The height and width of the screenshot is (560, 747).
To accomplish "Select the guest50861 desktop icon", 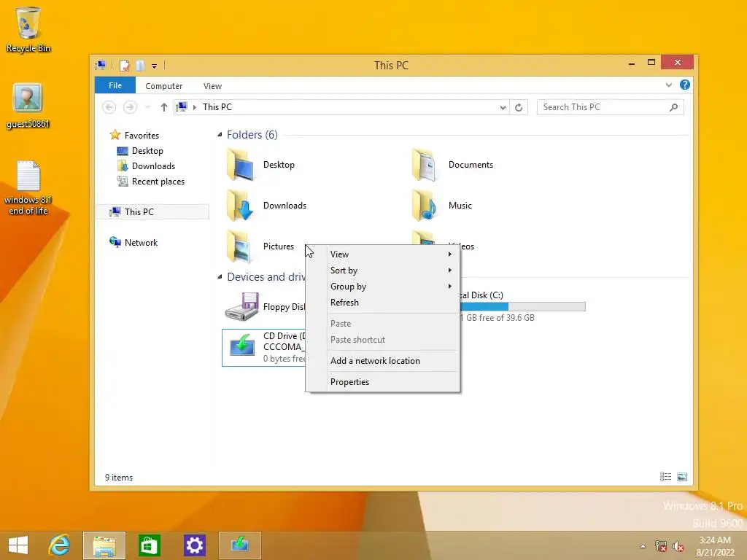I will (28, 106).
